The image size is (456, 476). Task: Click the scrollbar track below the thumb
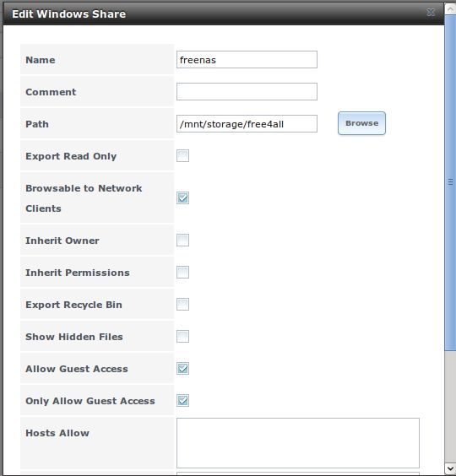tap(450, 407)
